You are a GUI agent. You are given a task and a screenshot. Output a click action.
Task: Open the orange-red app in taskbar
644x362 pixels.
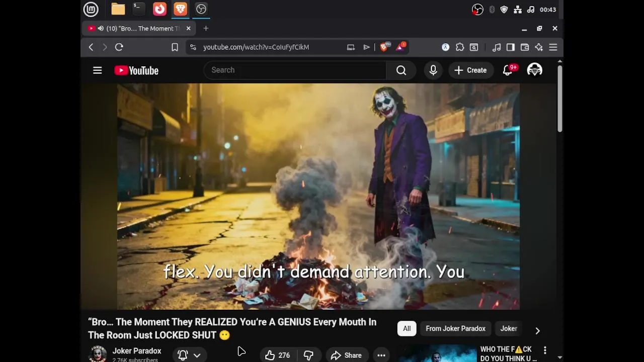[159, 9]
